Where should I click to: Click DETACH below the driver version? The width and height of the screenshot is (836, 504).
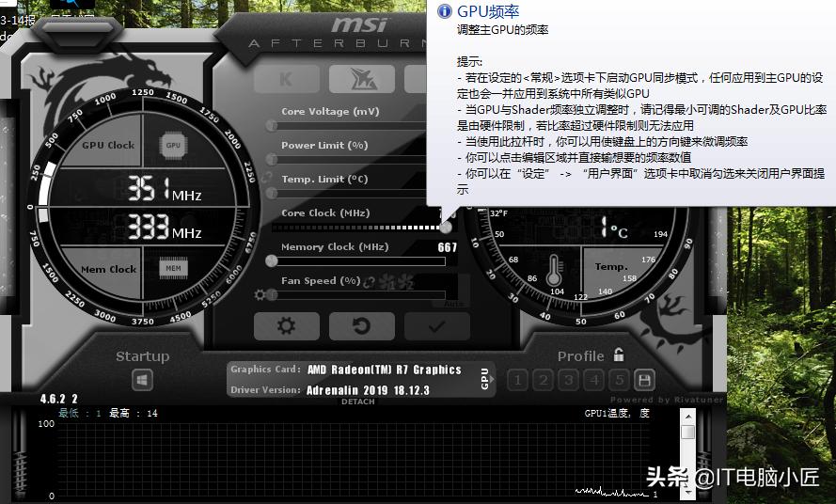pyautogui.click(x=357, y=402)
